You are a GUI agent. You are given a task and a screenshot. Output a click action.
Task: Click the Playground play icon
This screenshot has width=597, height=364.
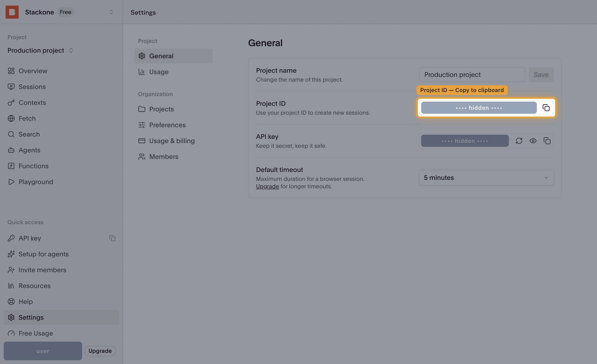(x=11, y=182)
